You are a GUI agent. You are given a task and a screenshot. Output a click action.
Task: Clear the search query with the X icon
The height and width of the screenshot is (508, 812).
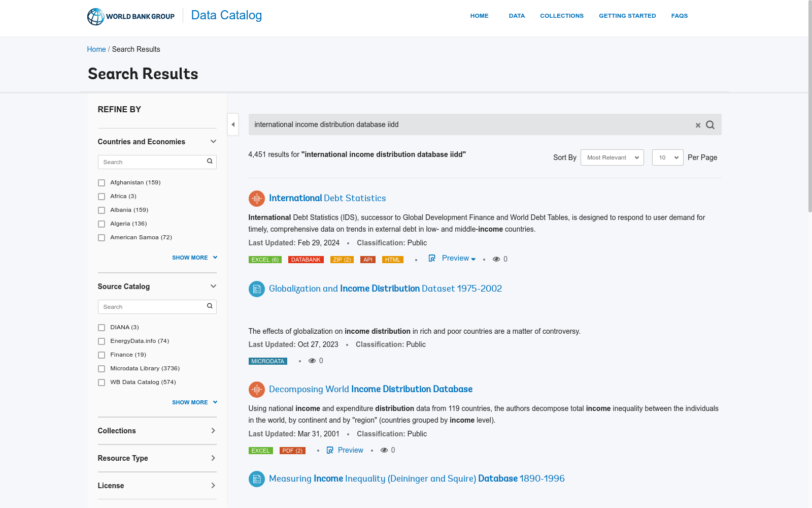coord(698,125)
